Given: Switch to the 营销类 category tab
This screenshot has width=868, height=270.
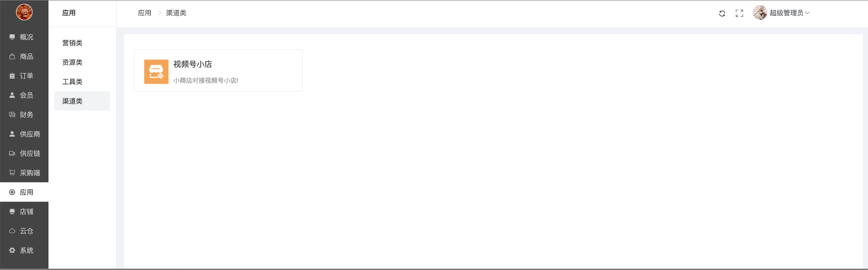Looking at the screenshot, I should coord(73,43).
